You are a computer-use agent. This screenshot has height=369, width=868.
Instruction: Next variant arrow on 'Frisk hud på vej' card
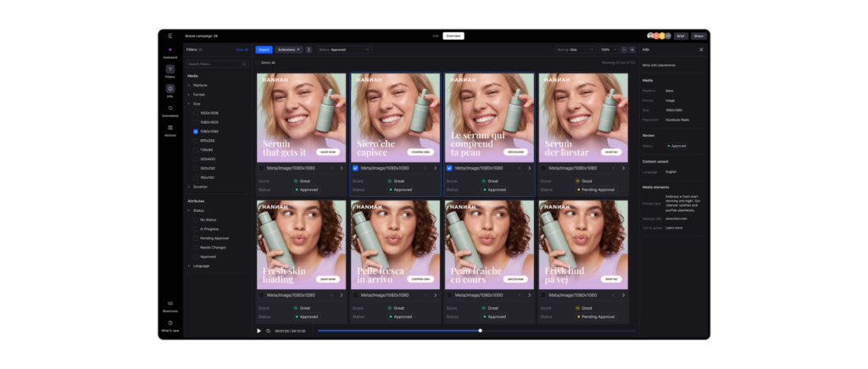click(623, 295)
